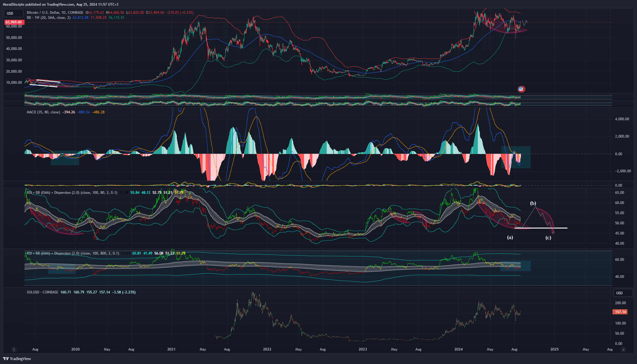Click the orange 157.14 SOLUSD price label
Image resolution: width=637 pixels, height=364 pixels.
click(x=620, y=312)
